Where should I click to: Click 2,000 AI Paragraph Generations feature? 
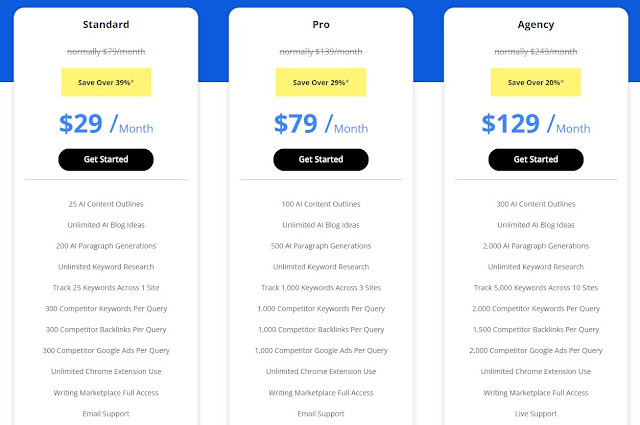click(x=536, y=246)
